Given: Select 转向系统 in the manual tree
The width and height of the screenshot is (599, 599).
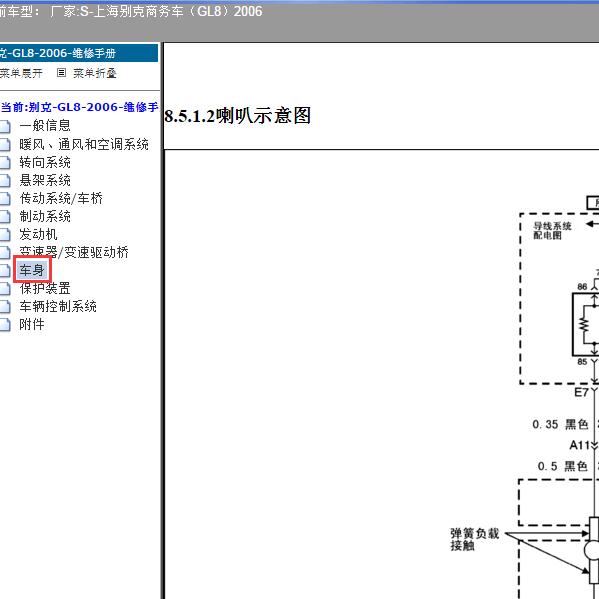Looking at the screenshot, I should tap(45, 162).
